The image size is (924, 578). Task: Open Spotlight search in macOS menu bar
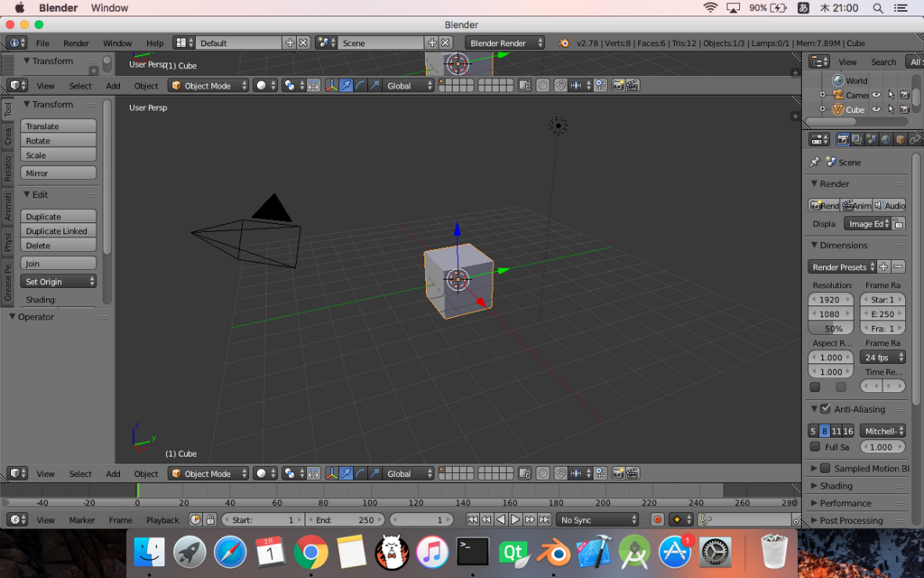[878, 7]
